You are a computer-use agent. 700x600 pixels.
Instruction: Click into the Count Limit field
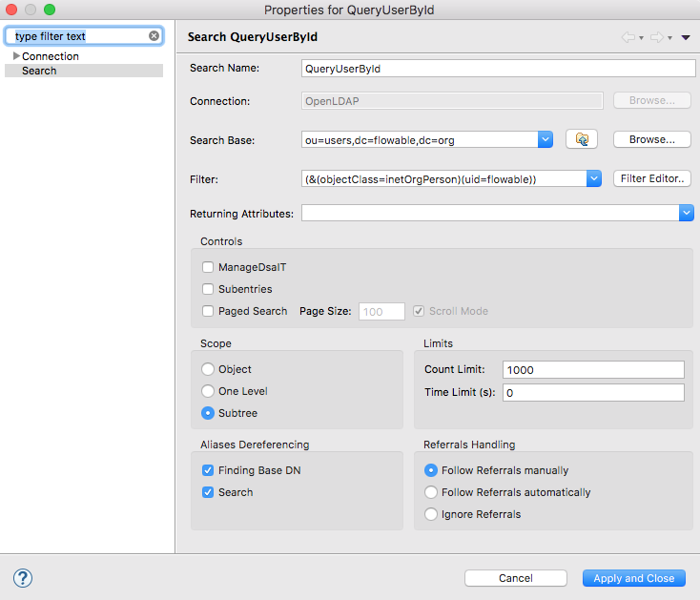[592, 370]
